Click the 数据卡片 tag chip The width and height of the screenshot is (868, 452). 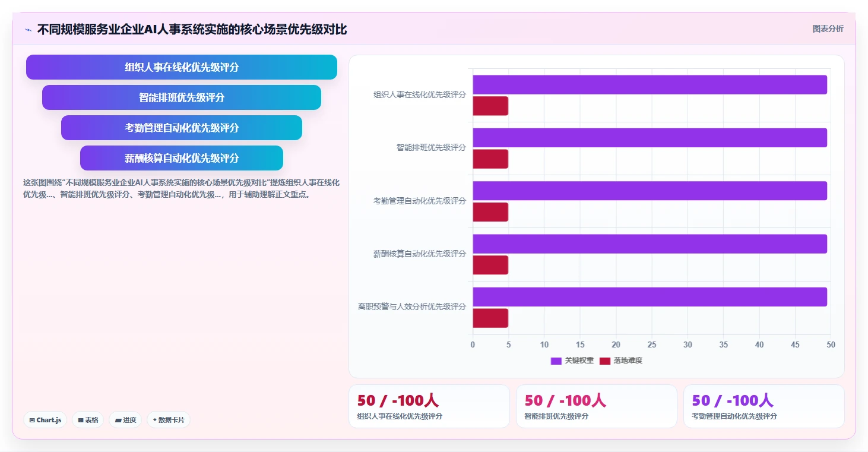click(x=169, y=420)
